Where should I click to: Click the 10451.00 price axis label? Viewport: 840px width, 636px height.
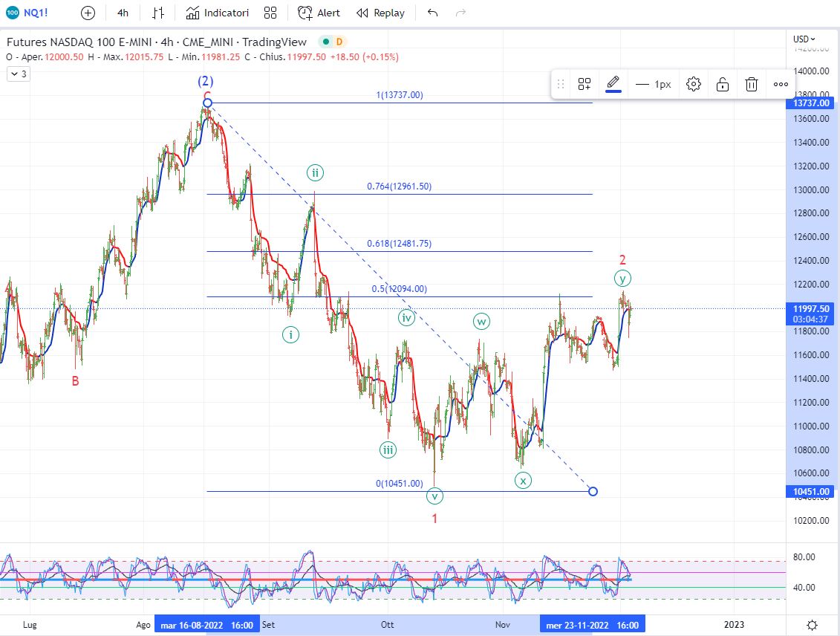812,491
